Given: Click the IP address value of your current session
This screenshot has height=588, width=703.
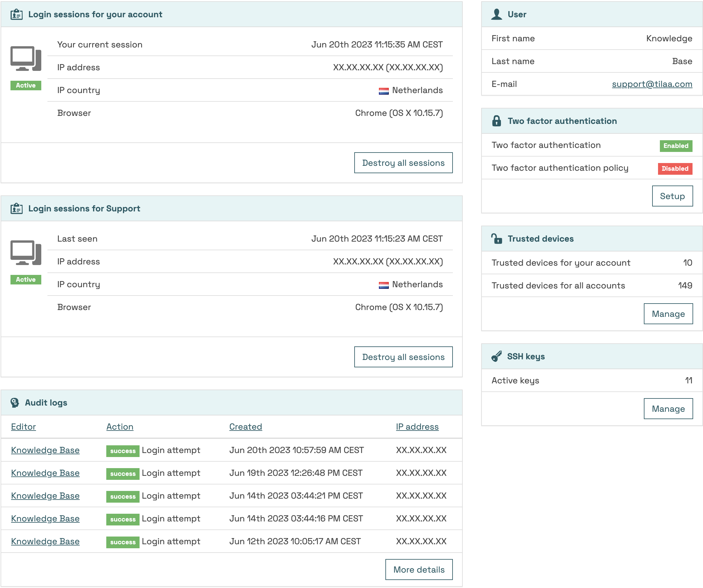Looking at the screenshot, I should [x=388, y=67].
